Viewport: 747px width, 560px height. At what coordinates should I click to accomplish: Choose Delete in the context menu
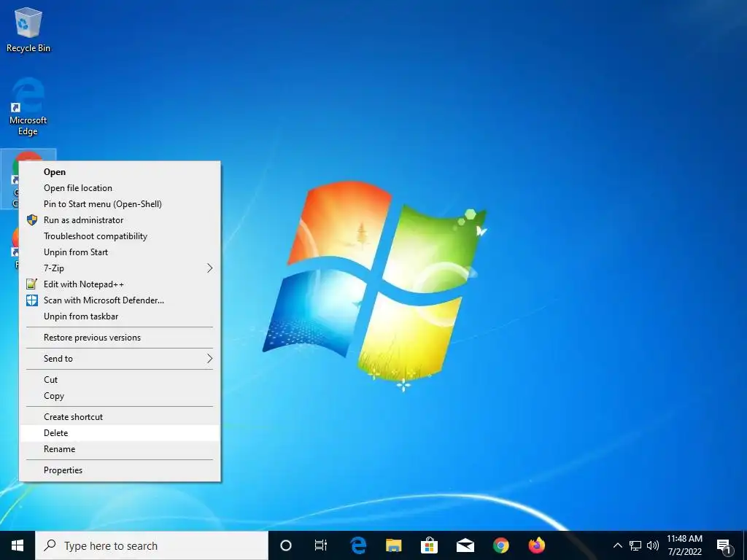[x=120, y=433]
